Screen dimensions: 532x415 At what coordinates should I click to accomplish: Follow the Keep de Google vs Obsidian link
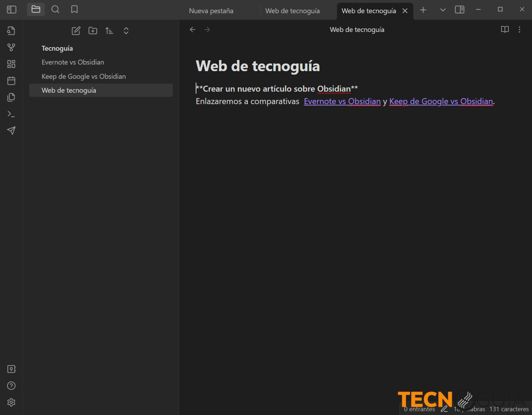tap(441, 101)
